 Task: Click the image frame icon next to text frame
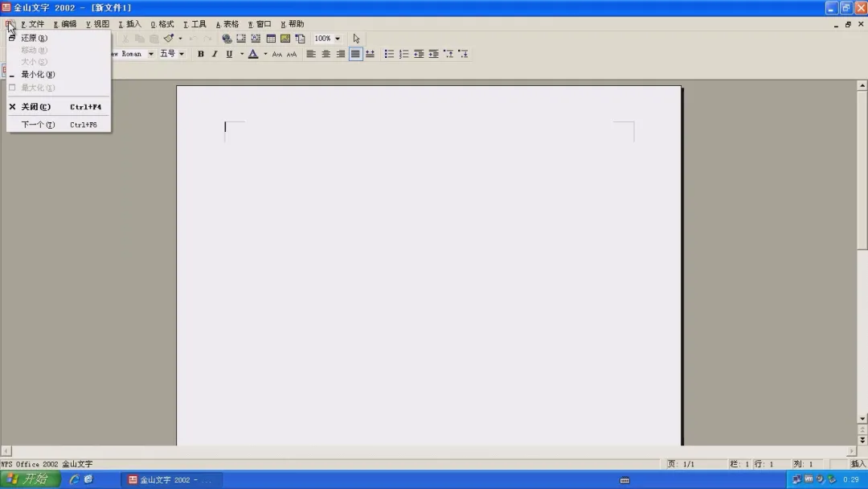(256, 39)
